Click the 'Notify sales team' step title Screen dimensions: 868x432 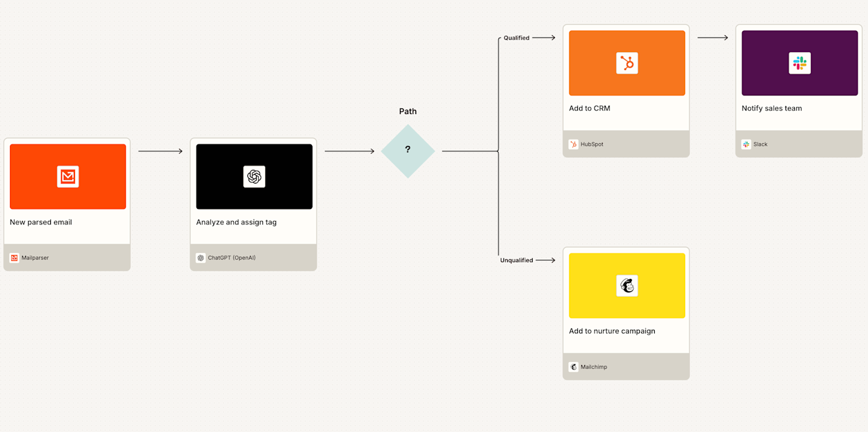772,108
